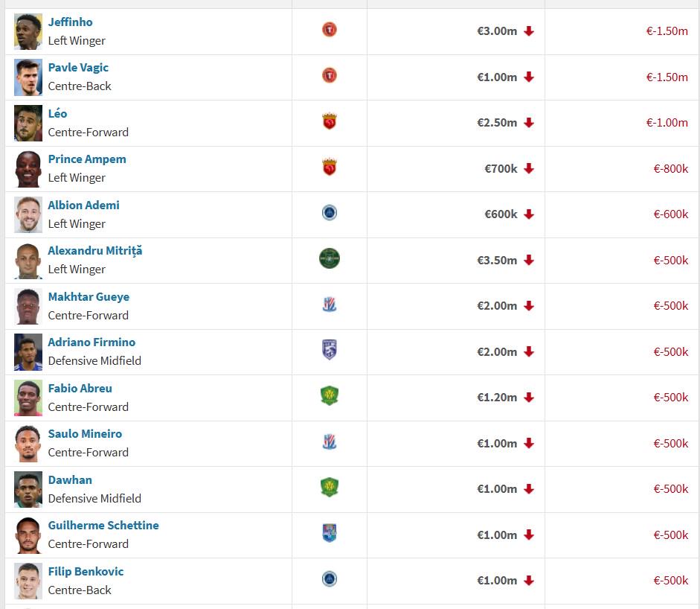Click the red down arrow next to €700k
Viewport: 700px width, 609px height.
[x=529, y=169]
